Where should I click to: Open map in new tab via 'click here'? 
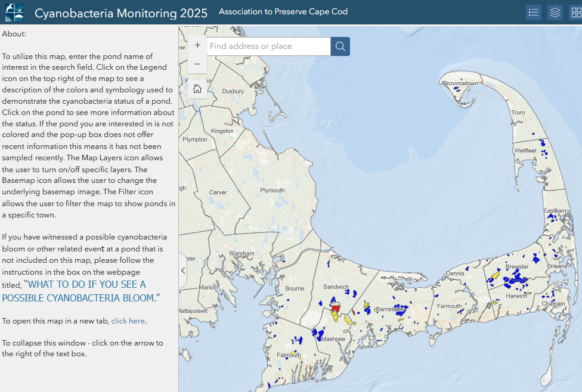pyautogui.click(x=128, y=321)
